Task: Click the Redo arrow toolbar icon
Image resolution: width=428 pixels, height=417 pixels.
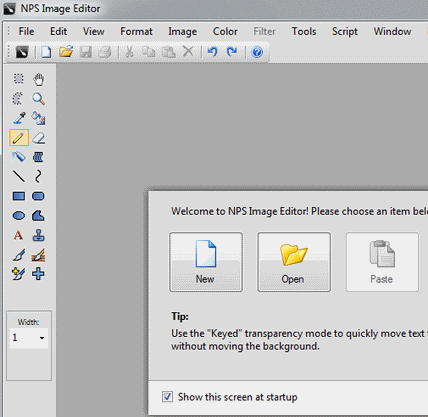Action: tap(232, 52)
